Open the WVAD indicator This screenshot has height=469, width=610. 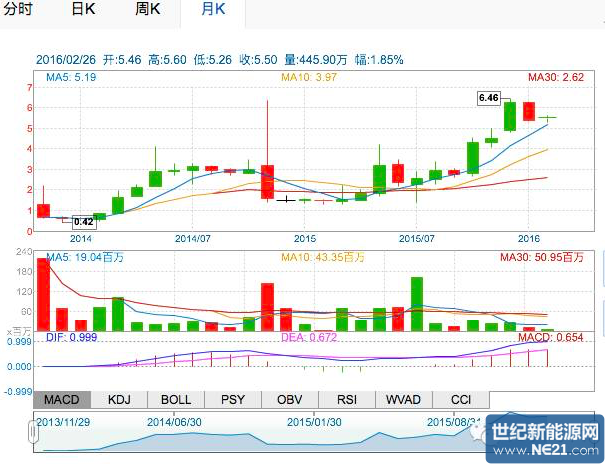[x=404, y=399]
